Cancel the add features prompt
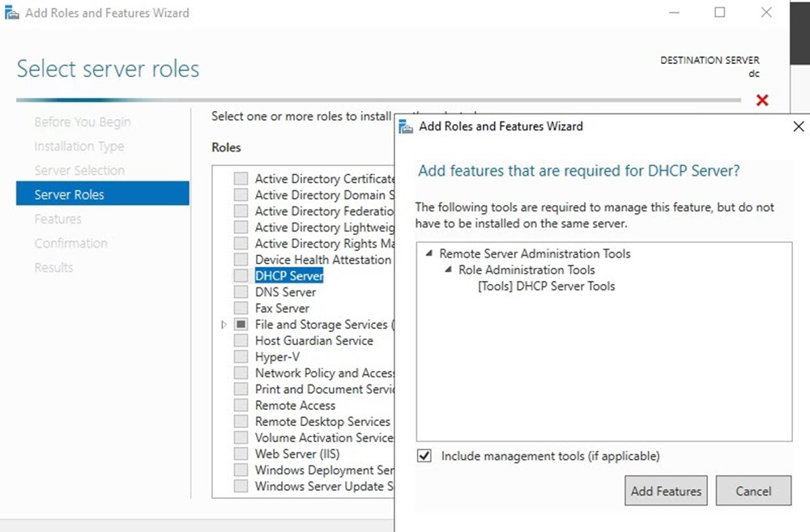Screen dimensions: 810x532 coord(753,491)
